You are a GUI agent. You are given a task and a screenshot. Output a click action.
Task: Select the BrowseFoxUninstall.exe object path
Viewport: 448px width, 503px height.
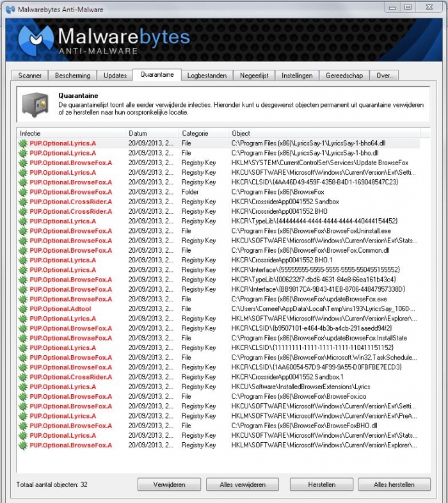click(311, 231)
